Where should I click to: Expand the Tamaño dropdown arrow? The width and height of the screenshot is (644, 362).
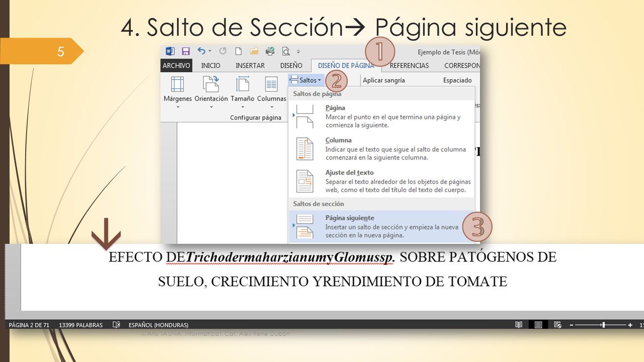[243, 107]
